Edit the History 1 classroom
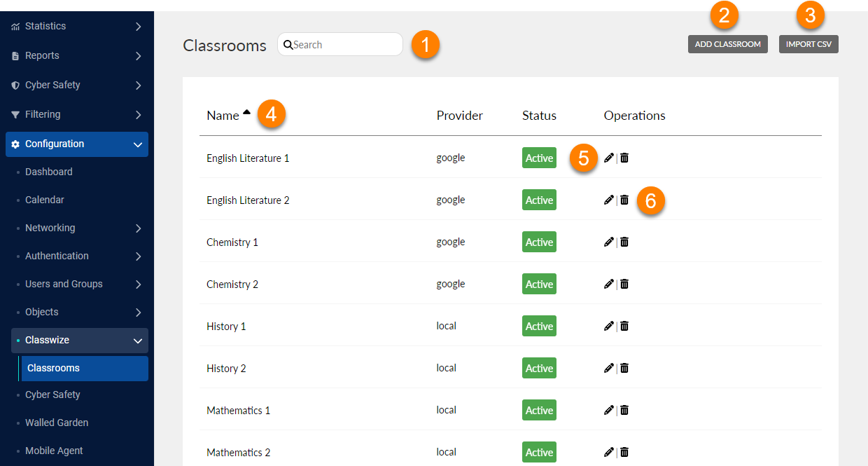This screenshot has width=868, height=466. (608, 327)
